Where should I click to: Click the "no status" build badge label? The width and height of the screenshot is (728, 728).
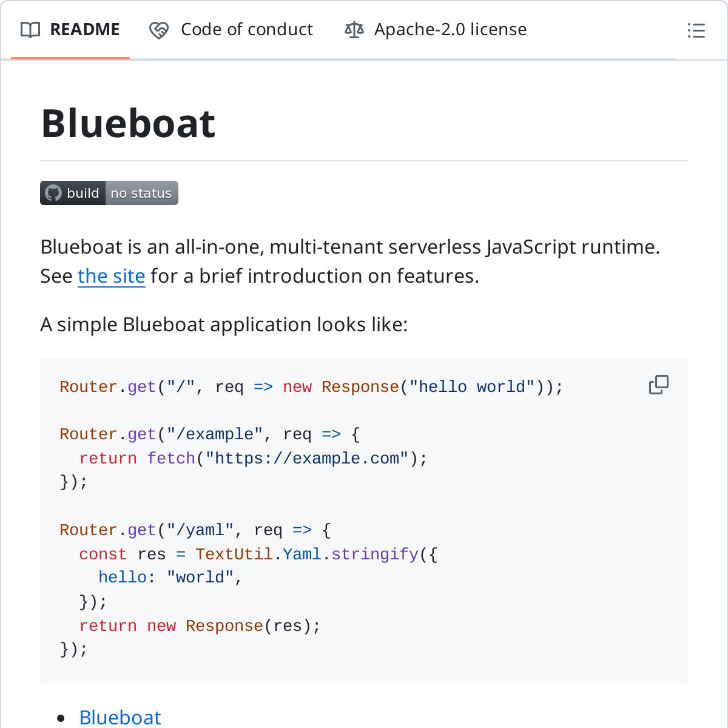(141, 193)
